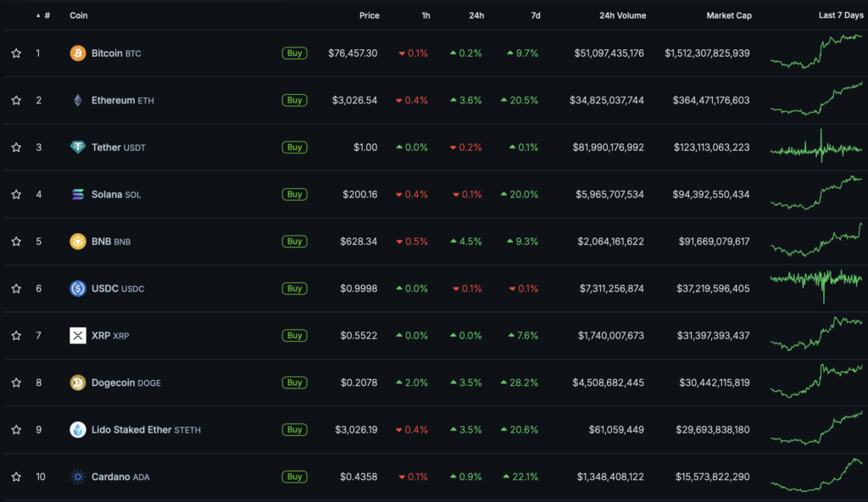The image size is (868, 502).
Task: Sort coins by Price column header
Action: pos(369,15)
